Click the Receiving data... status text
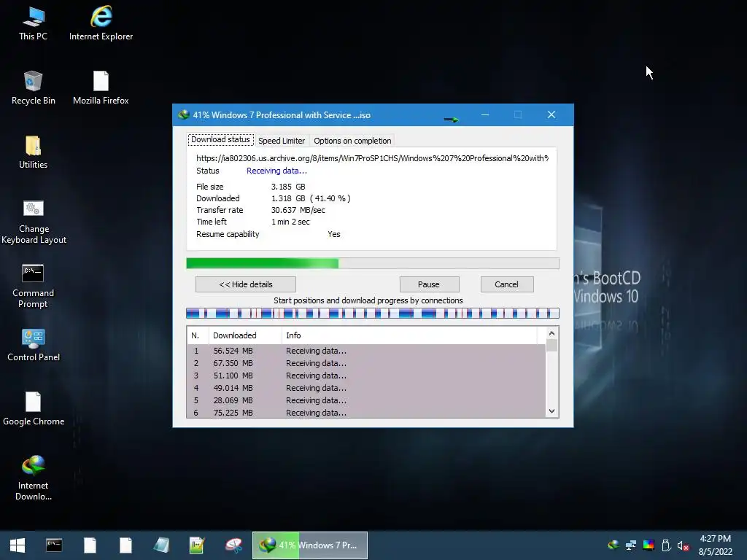 [x=276, y=171]
